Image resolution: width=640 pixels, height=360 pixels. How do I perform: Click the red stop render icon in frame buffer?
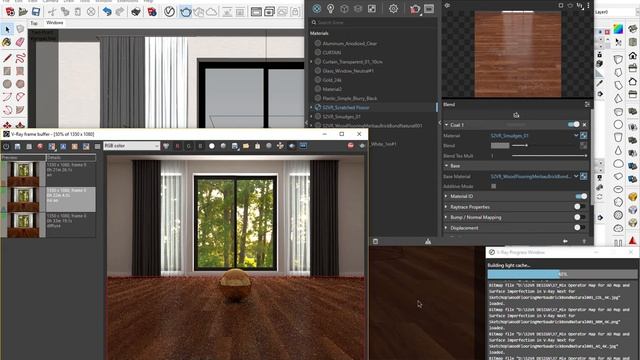click(351, 146)
